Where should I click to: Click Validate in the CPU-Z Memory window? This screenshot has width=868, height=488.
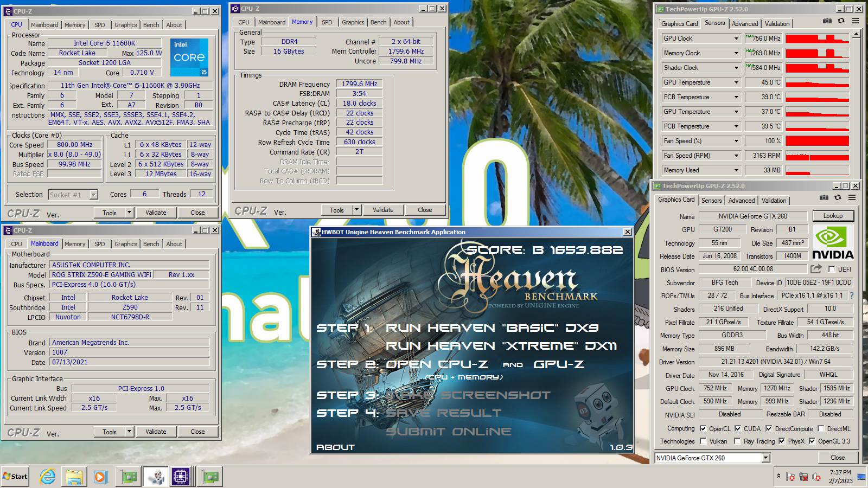[383, 210]
